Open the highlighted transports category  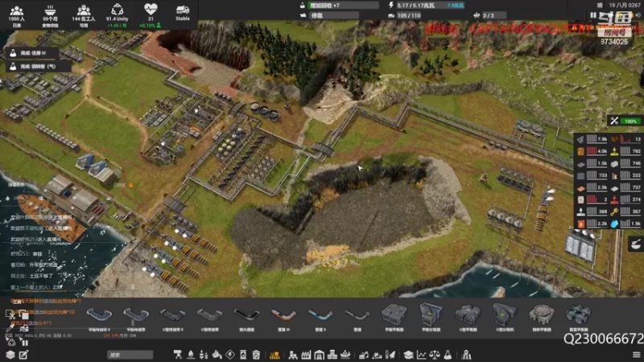275,355
